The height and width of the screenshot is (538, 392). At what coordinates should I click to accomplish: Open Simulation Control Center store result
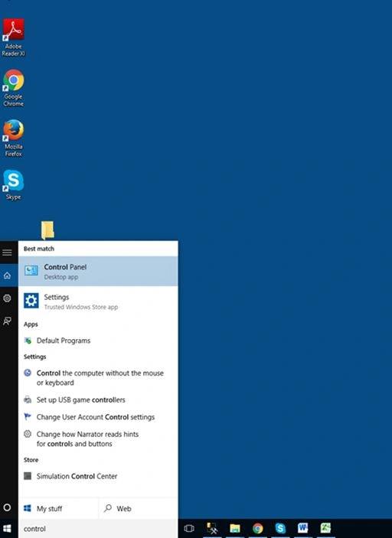98,476
